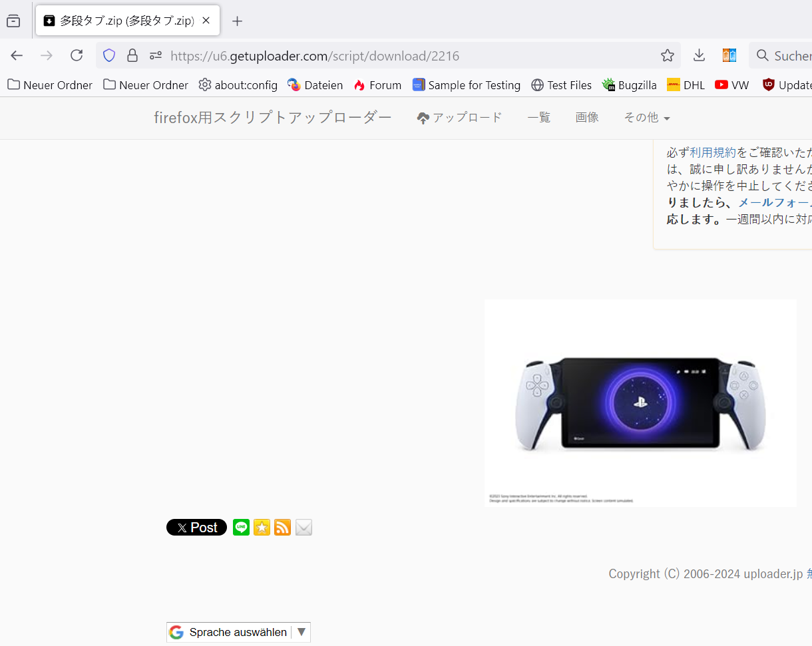The width and height of the screenshot is (812, 646).
Task: Open a new tab with plus button
Action: point(237,21)
